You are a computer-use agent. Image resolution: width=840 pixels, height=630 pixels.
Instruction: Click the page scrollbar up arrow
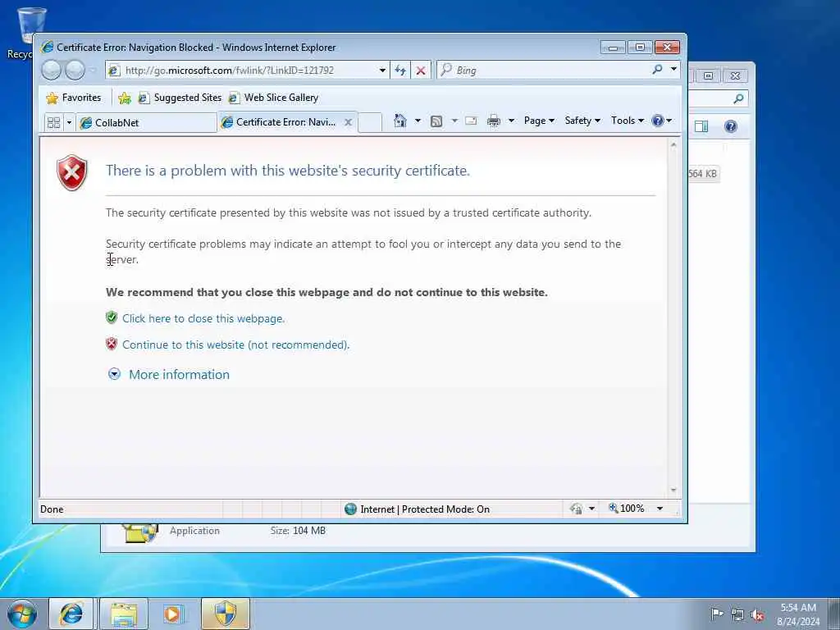tap(673, 144)
